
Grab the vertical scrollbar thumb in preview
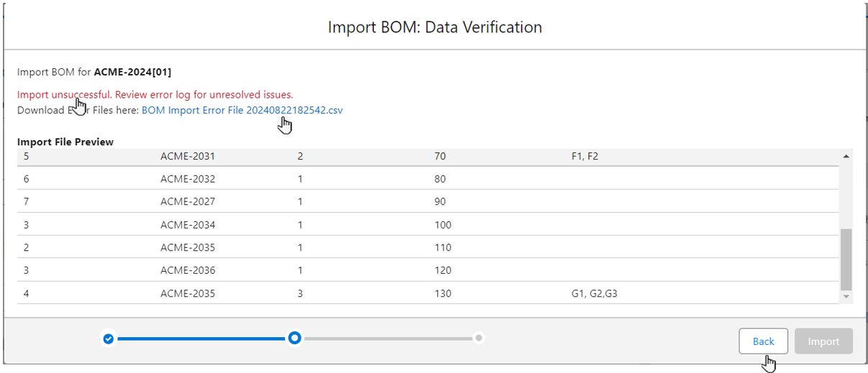tap(846, 259)
